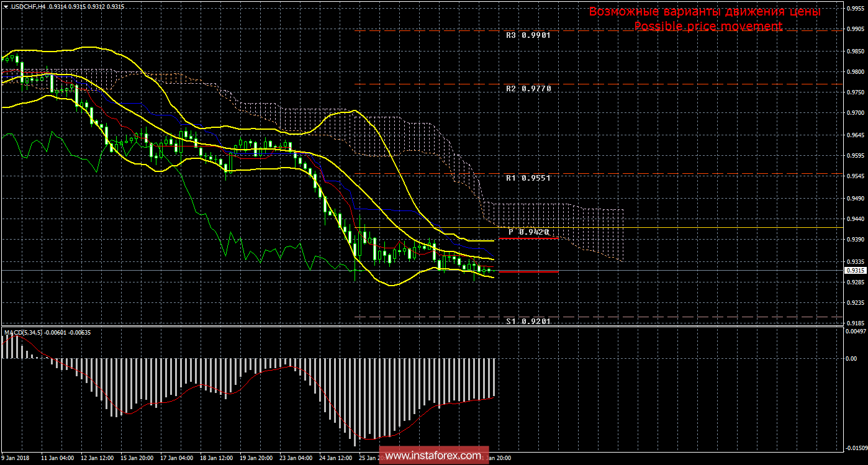The image size is (868, 465).
Task: Select the P 0.9420 pivot label
Action: tap(529, 232)
